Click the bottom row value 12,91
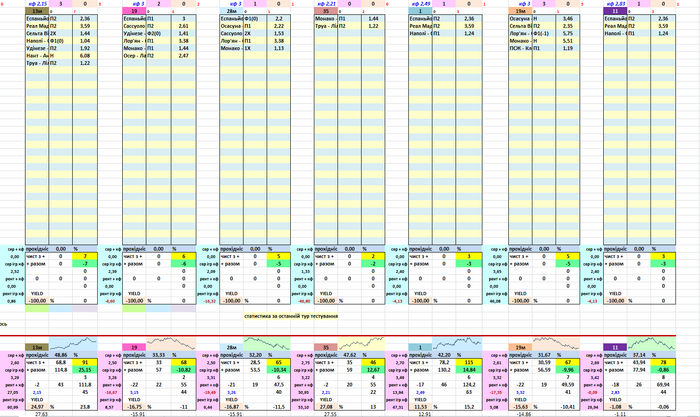The width and height of the screenshot is (700, 417). point(425,414)
